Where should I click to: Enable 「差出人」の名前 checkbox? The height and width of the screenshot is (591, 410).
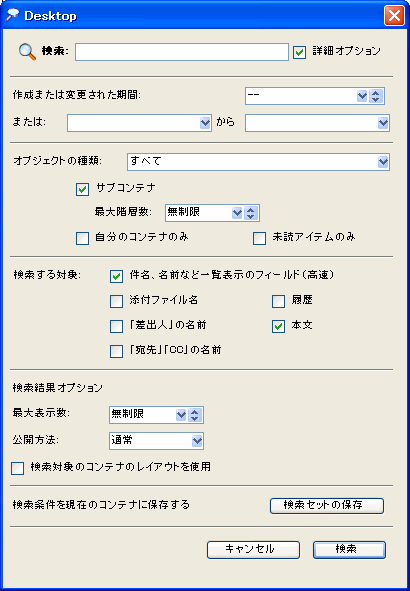tap(116, 326)
